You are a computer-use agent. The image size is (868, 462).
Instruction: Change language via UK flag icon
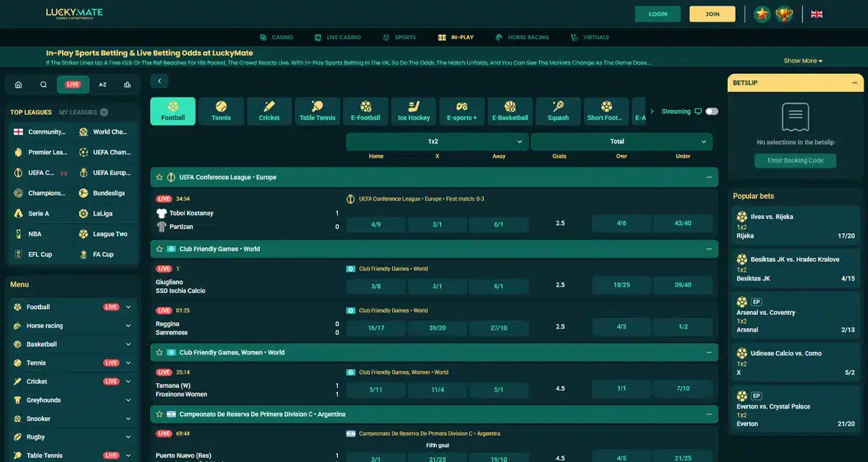pyautogui.click(x=817, y=14)
